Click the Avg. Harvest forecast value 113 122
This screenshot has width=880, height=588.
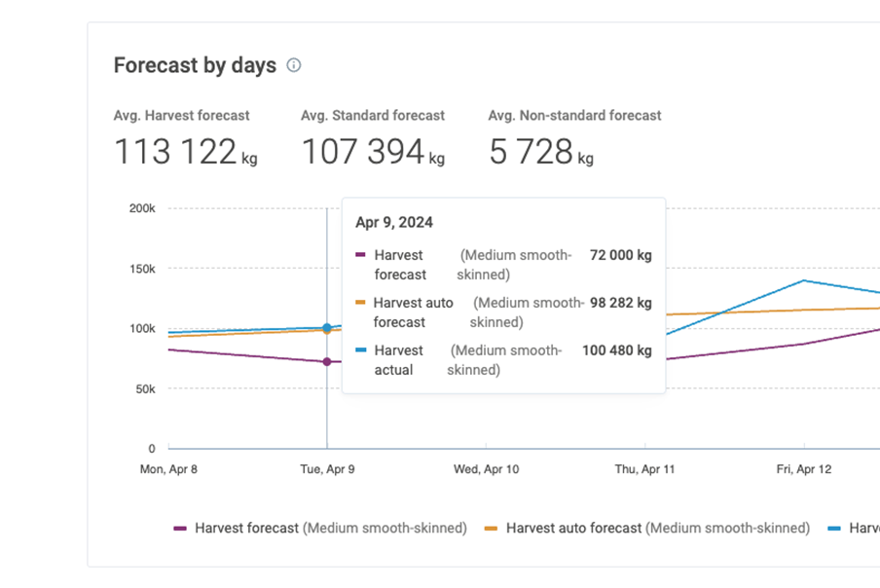coord(175,153)
